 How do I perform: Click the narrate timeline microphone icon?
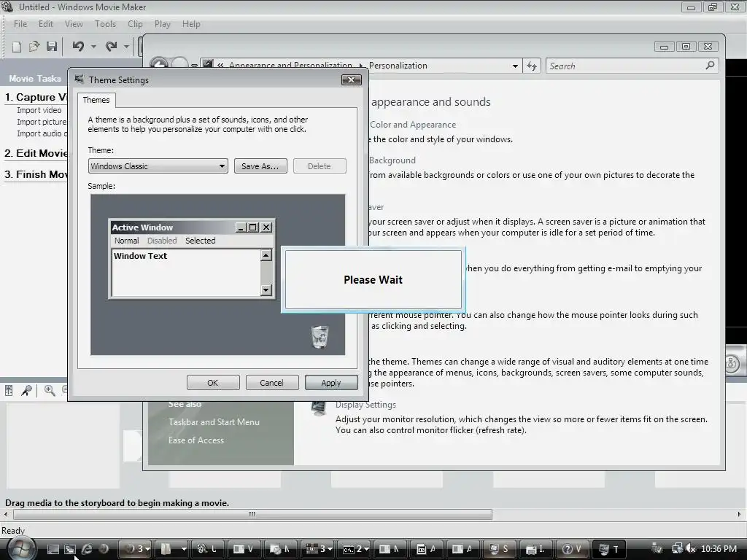coord(26,391)
